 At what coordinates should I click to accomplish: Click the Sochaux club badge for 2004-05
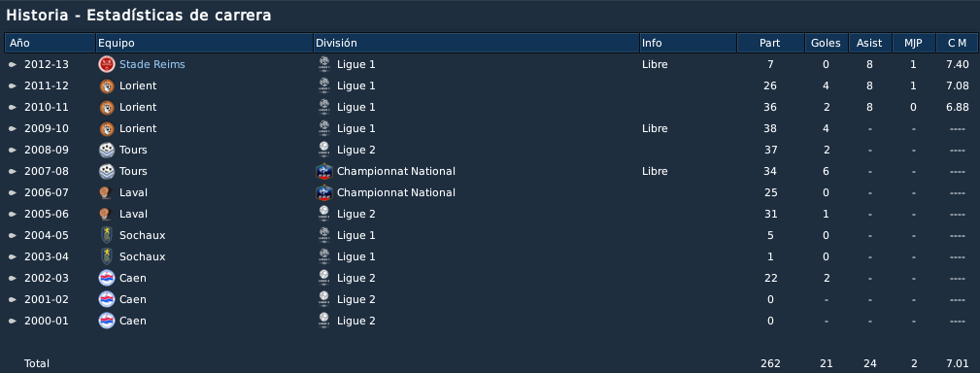[107, 235]
